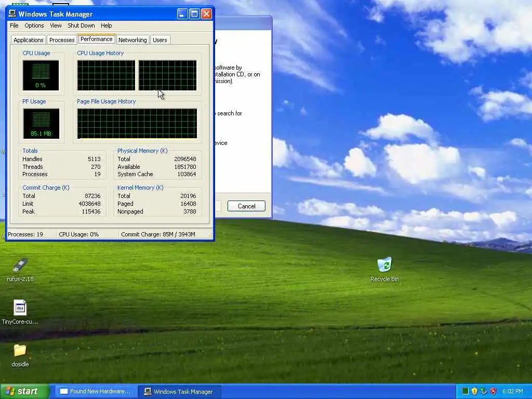Click Cancel in the hardware wizard window

click(x=246, y=206)
